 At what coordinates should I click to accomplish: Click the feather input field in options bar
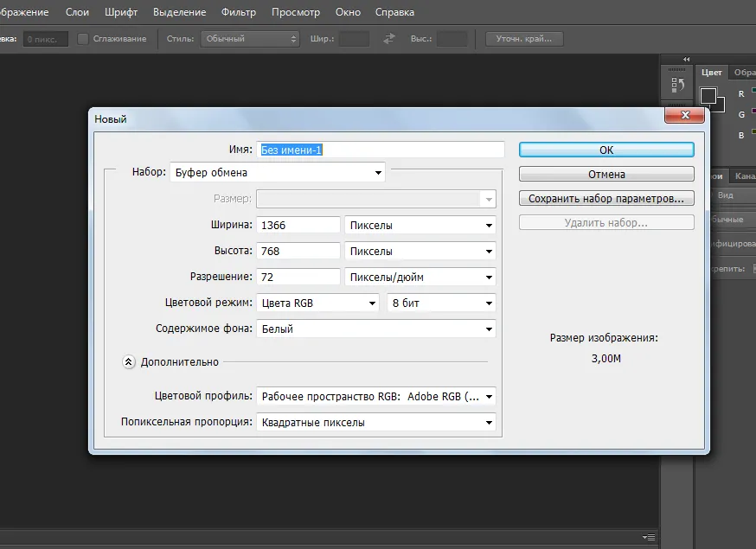[45, 39]
